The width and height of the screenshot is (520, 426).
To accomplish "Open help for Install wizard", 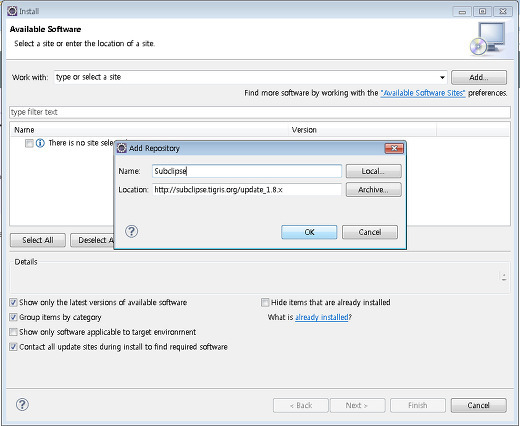I will (22, 405).
